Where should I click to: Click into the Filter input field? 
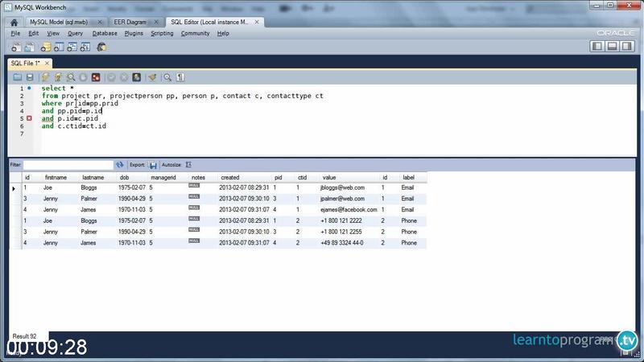[68, 165]
